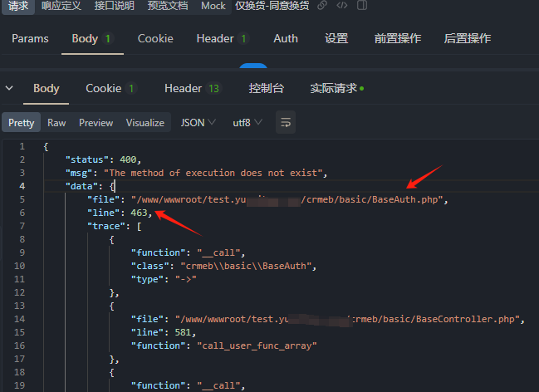Click the "line": 581 value
Image resolution: width=539 pixels, height=392 pixels.
[x=183, y=332]
